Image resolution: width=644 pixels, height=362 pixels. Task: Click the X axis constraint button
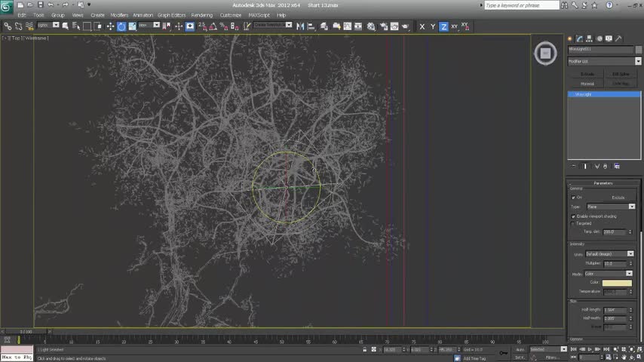click(x=422, y=26)
